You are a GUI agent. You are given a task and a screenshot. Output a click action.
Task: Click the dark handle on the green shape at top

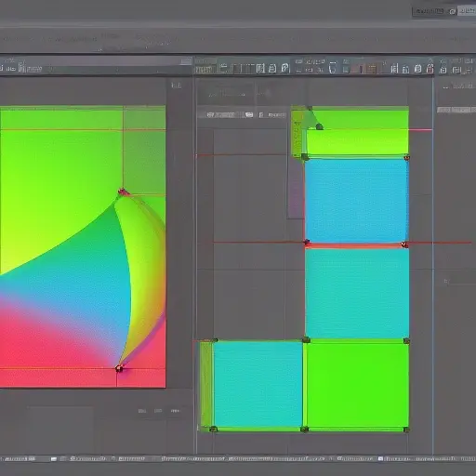[319, 126]
